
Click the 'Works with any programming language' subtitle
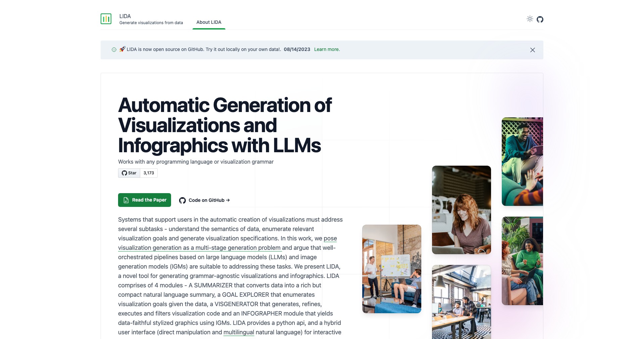(196, 162)
